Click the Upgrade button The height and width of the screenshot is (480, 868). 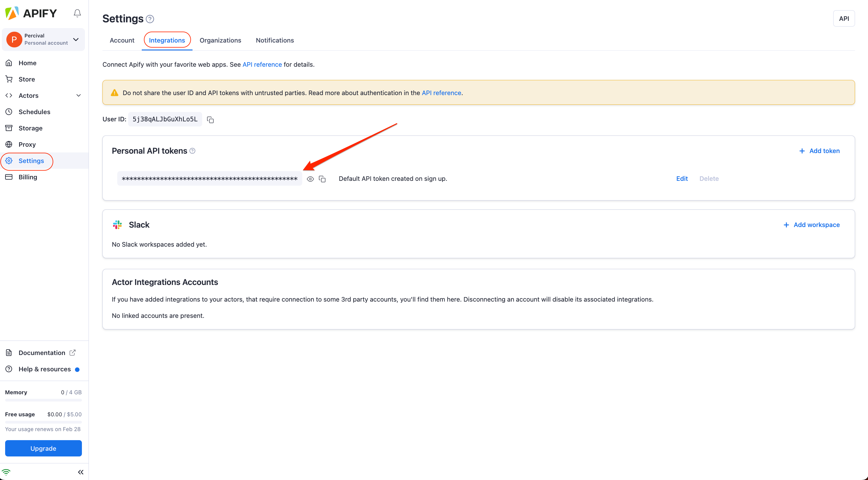43,448
